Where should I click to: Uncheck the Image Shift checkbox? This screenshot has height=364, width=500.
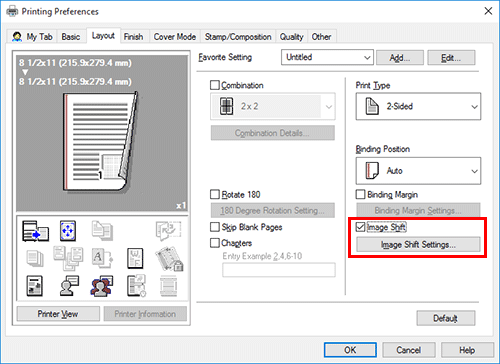pyautogui.click(x=360, y=227)
